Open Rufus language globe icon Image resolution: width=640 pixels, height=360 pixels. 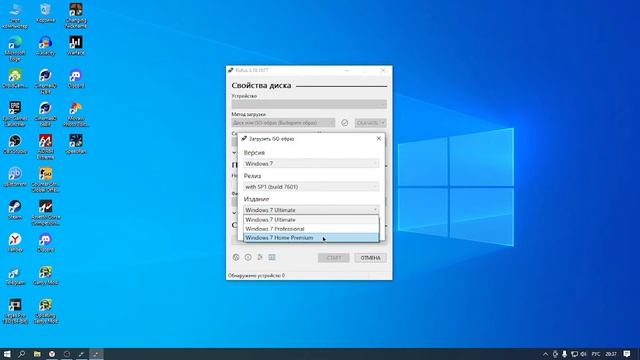coord(236,257)
